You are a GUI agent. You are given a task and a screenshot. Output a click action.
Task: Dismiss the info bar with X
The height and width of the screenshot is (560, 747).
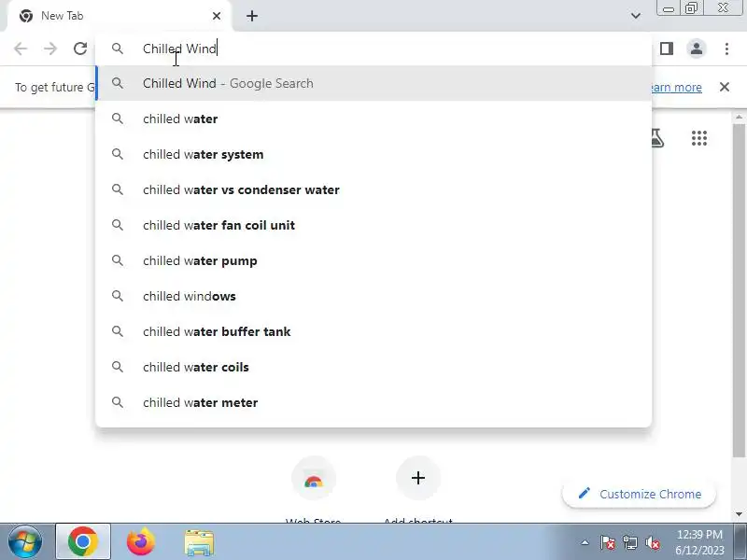coord(725,87)
